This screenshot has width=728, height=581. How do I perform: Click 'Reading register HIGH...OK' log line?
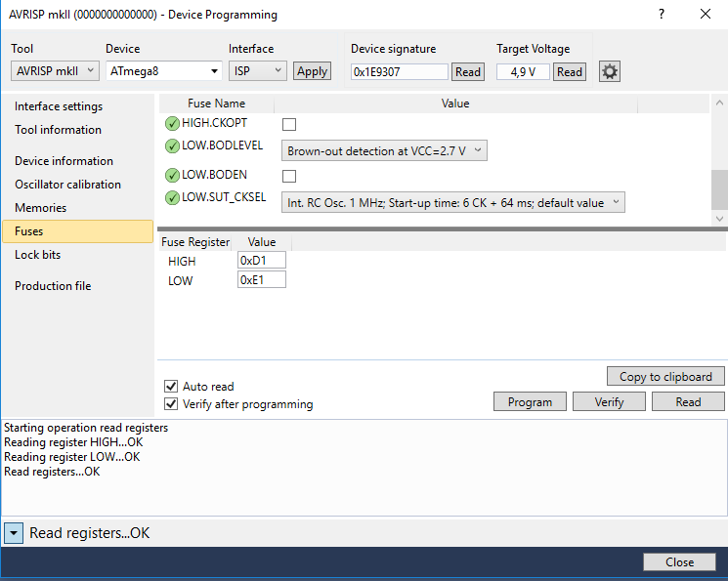tap(73, 442)
